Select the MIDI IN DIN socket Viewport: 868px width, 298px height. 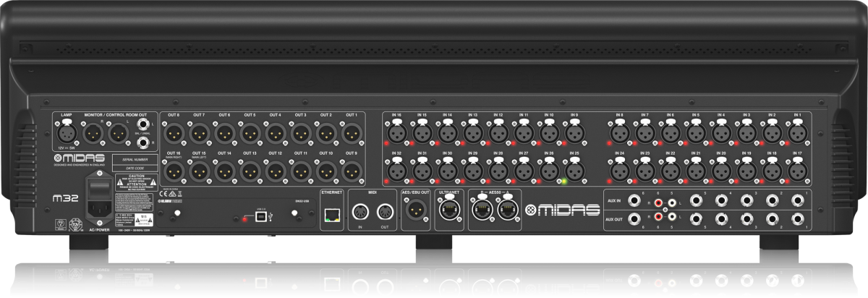click(360, 210)
